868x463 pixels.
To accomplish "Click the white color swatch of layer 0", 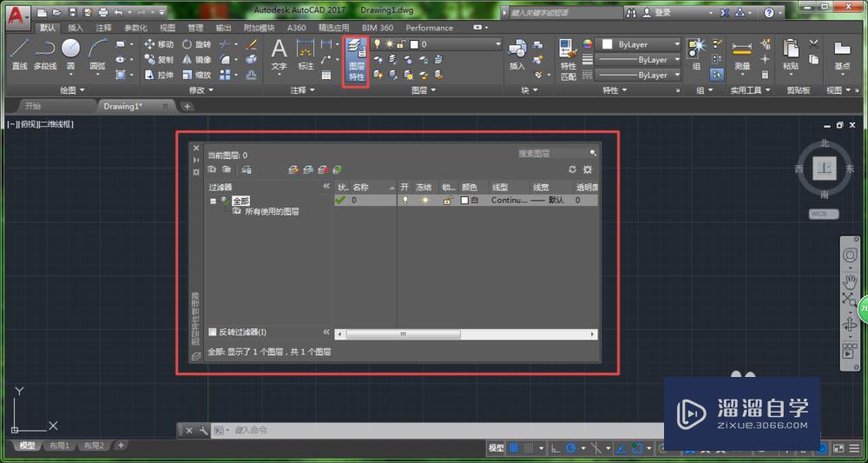I will click(464, 200).
